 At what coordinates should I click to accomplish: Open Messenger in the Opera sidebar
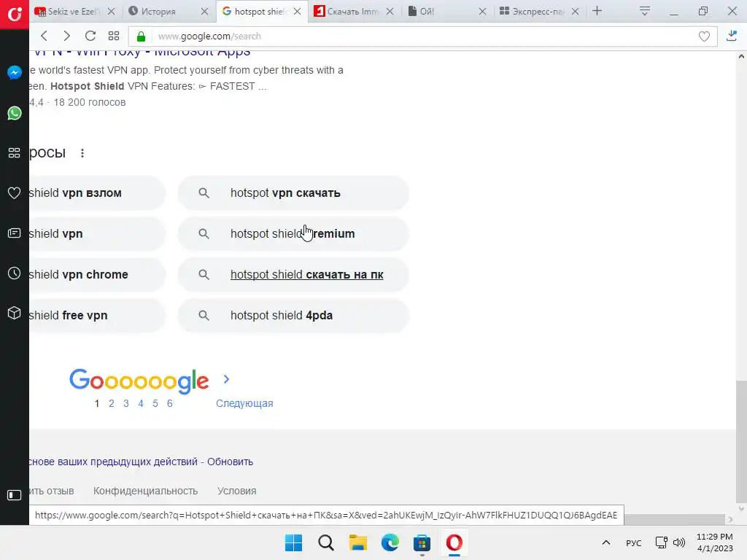15,72
